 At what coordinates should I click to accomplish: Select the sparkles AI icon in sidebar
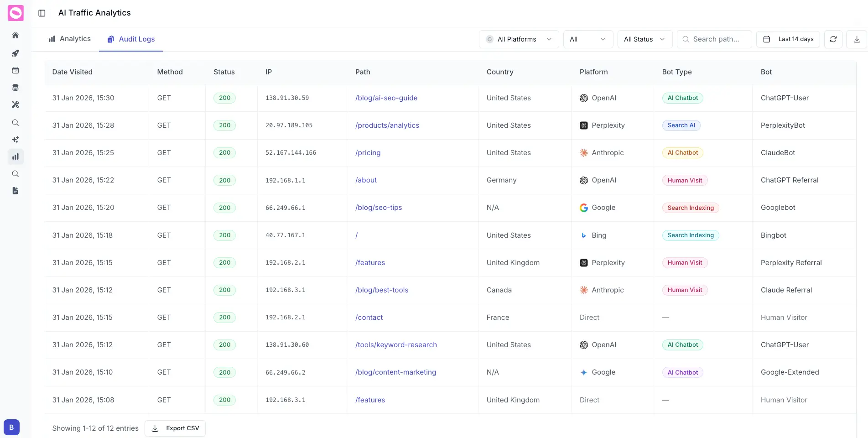coord(15,140)
